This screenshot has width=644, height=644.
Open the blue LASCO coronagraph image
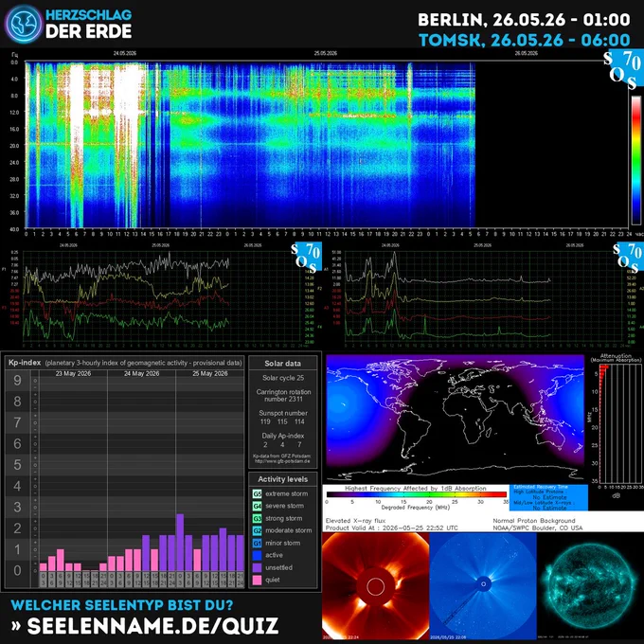pyautogui.click(x=483, y=586)
